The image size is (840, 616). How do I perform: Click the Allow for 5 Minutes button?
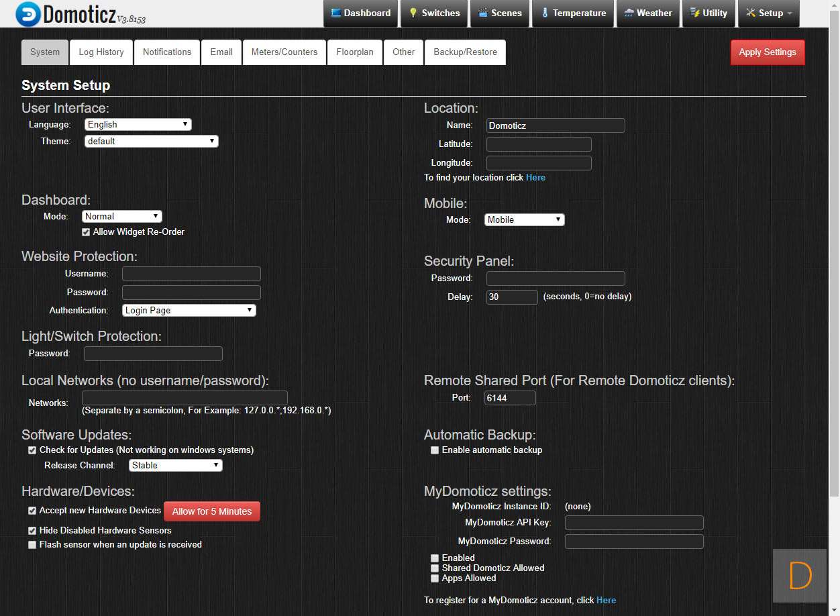[x=212, y=511]
